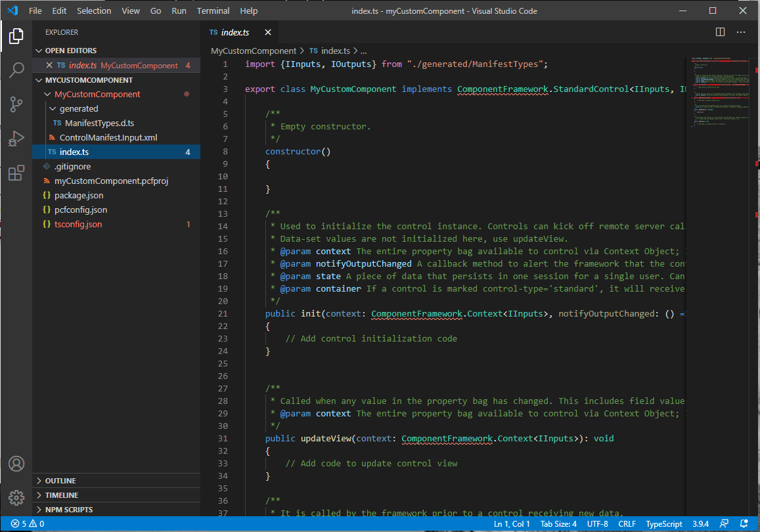Expand the NPM SCRIPTS section
760x532 pixels.
(x=68, y=510)
